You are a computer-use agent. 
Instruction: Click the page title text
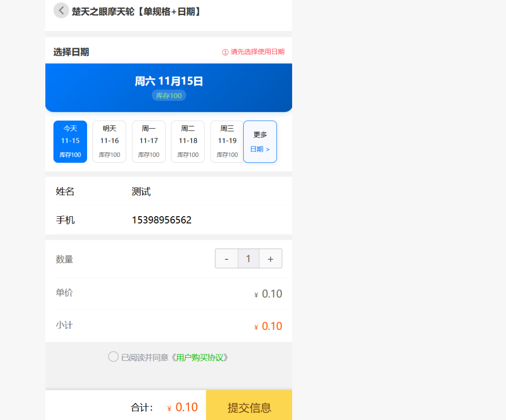pyautogui.click(x=137, y=12)
